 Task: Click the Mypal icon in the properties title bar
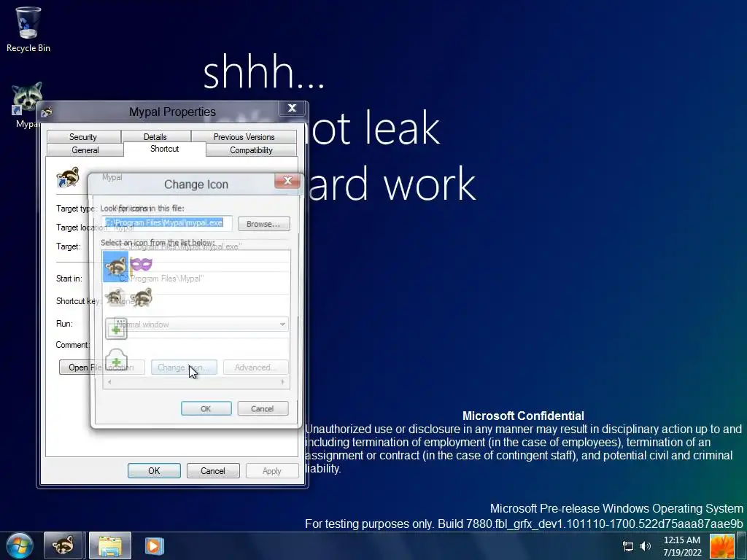coord(47,112)
